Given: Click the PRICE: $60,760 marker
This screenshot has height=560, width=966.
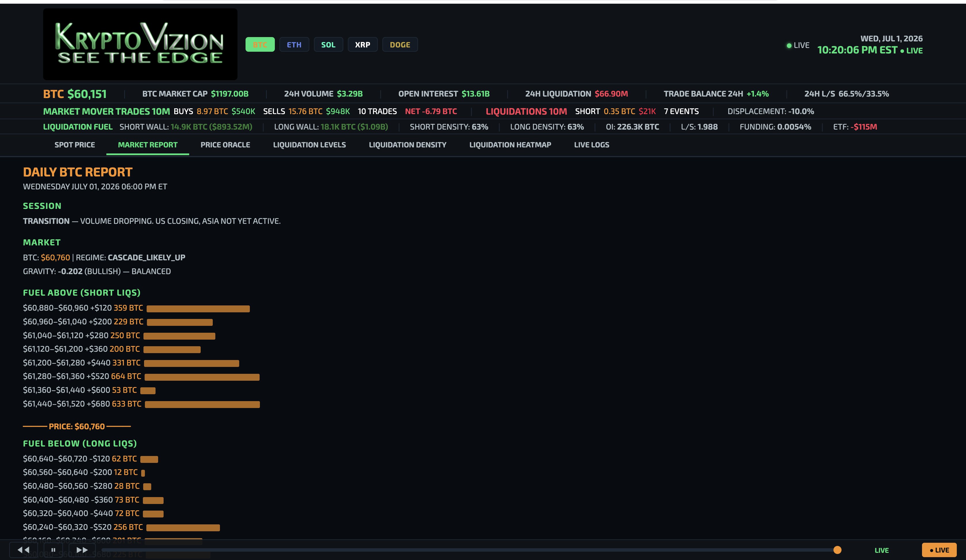Looking at the screenshot, I should 77,426.
